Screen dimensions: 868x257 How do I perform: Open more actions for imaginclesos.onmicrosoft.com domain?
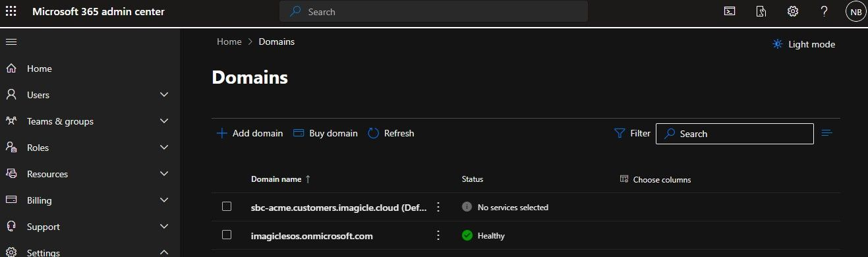click(x=438, y=235)
